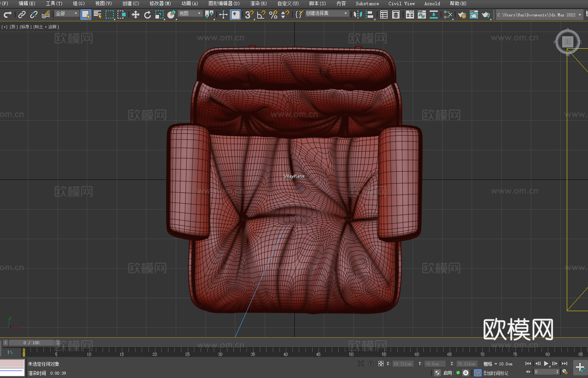Click the Redo arrow icon
This screenshot has width=588, height=378.
coord(7,14)
